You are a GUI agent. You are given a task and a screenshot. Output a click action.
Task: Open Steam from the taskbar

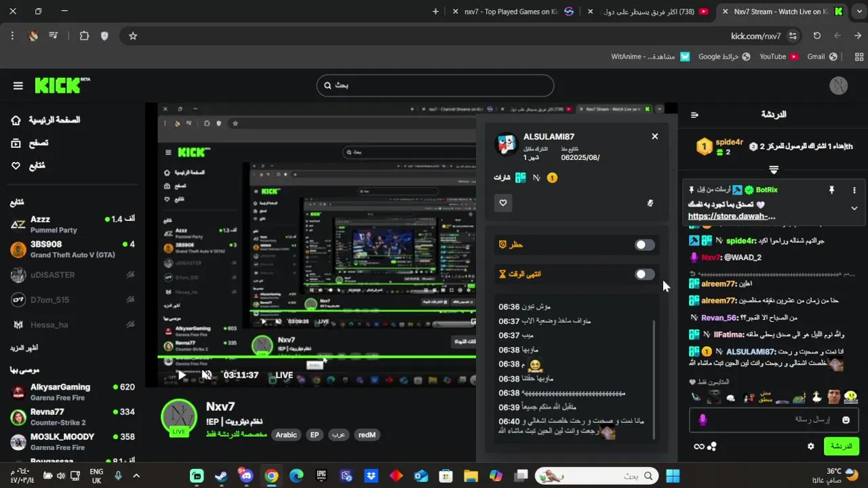pos(221,476)
